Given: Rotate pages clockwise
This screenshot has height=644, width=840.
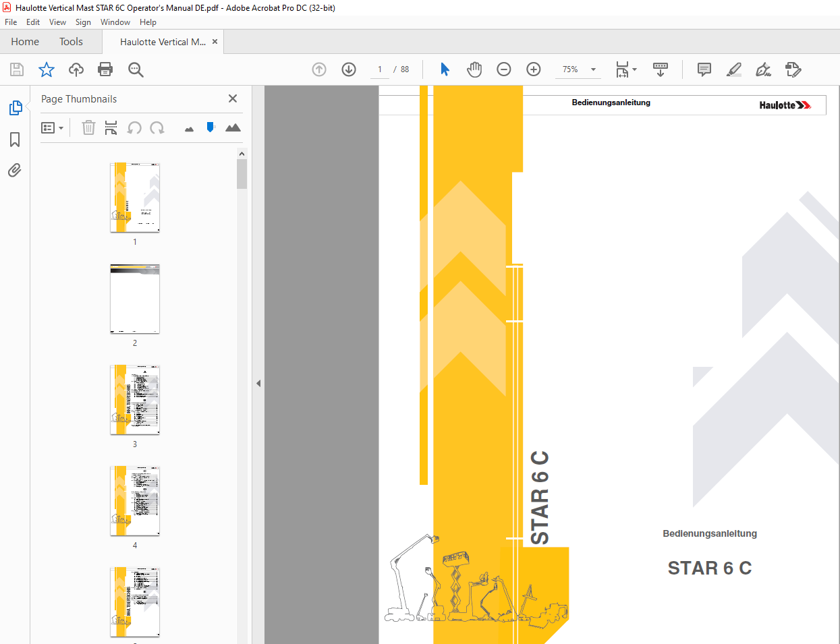Looking at the screenshot, I should pos(157,127).
